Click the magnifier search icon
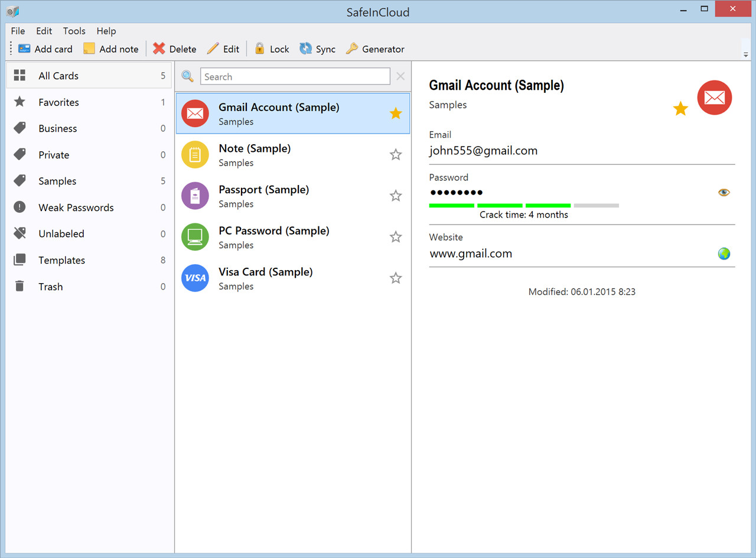 pos(187,76)
